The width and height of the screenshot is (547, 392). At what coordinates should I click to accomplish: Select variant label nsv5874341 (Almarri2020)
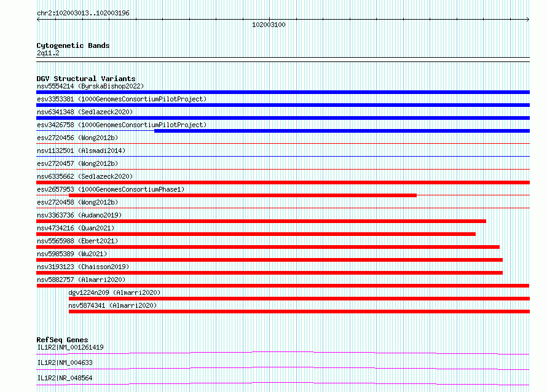[x=112, y=305]
